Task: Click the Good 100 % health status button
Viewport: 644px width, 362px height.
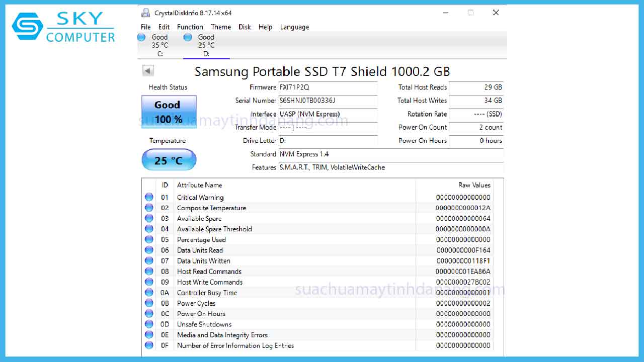Action: pyautogui.click(x=169, y=112)
